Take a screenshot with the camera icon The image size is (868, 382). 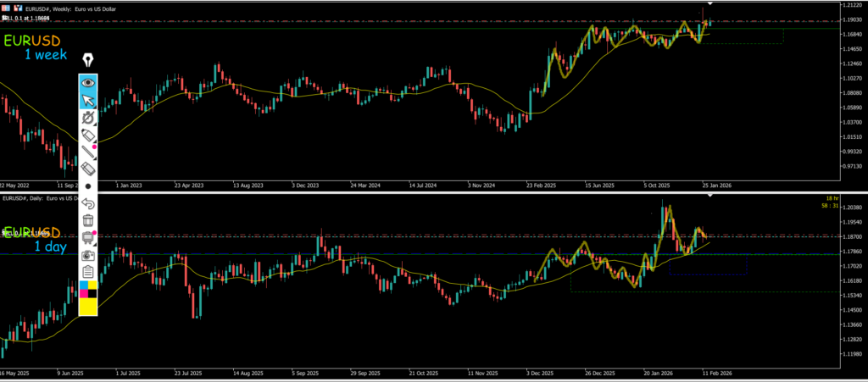coord(88,254)
